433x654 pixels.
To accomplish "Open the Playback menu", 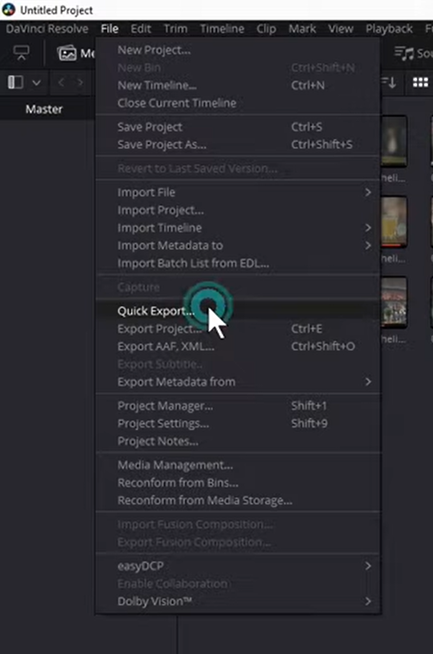I will pyautogui.click(x=389, y=29).
